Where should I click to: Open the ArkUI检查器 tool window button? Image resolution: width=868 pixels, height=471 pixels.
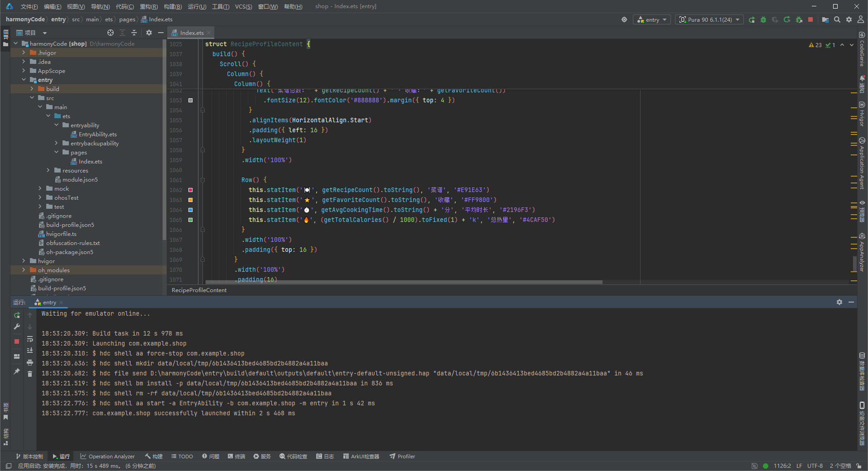(361, 457)
